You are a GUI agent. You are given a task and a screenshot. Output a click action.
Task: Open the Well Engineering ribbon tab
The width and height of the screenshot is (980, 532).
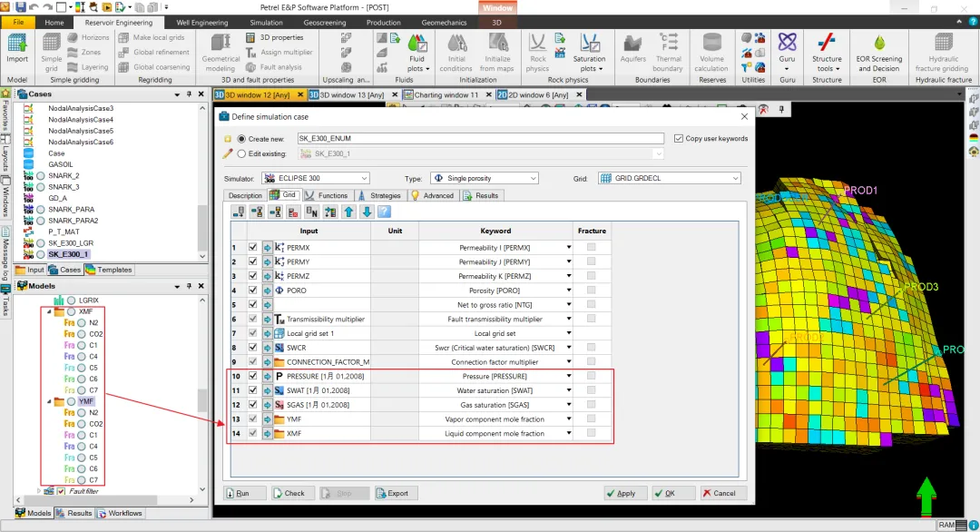coord(201,23)
